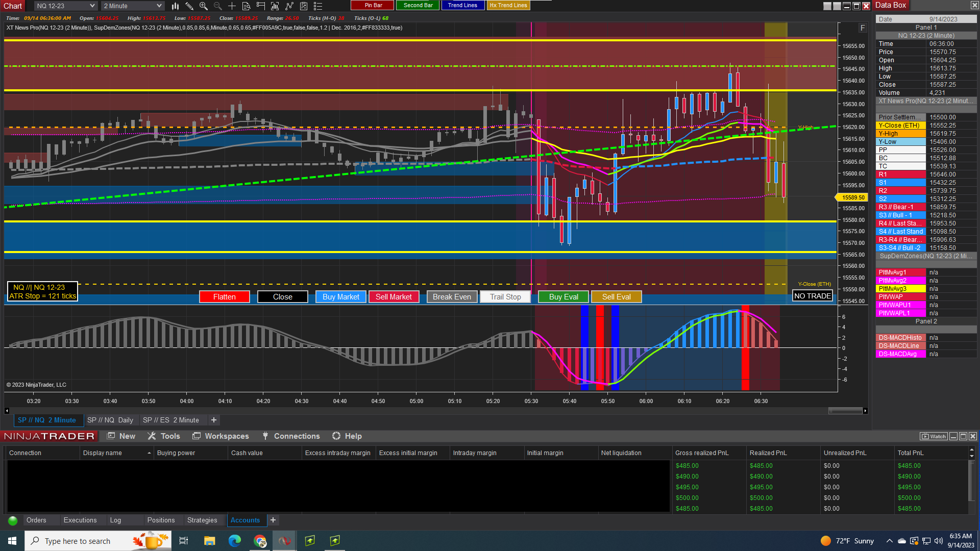Click the red Flatten button
The image size is (980, 551).
[225, 297]
